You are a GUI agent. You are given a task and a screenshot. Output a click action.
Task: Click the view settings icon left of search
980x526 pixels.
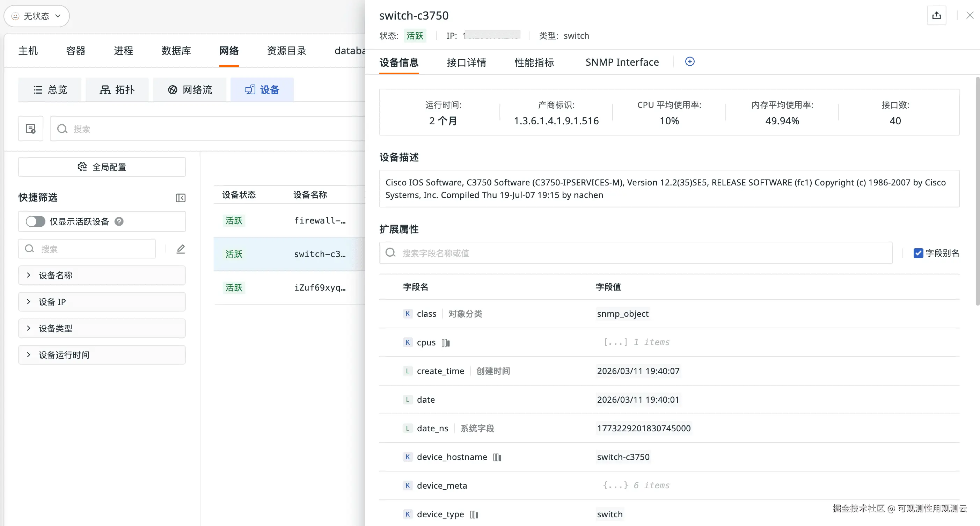click(x=31, y=129)
